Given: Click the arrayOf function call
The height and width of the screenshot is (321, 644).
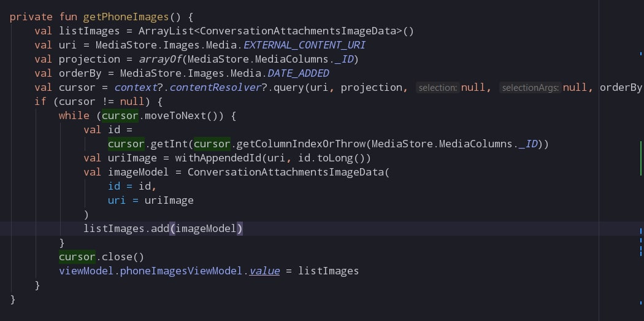Looking at the screenshot, I should pos(160,59).
